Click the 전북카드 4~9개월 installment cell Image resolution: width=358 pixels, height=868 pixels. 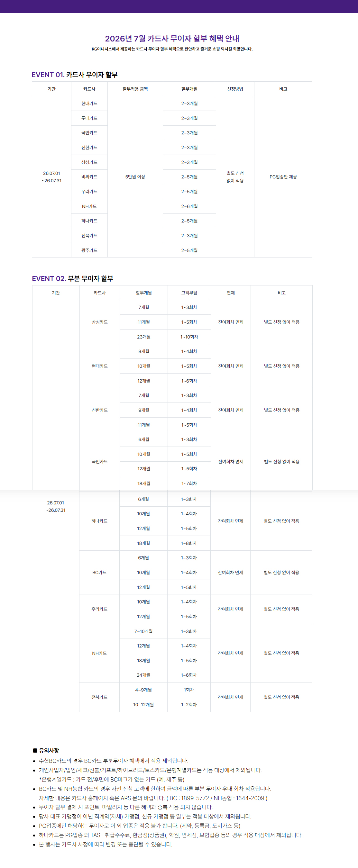click(143, 690)
